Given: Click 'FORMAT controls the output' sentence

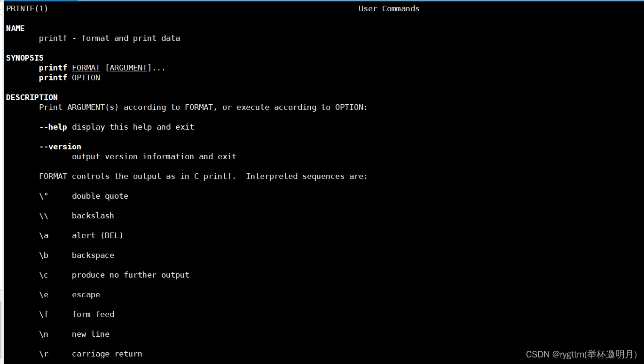Looking at the screenshot, I should pyautogui.click(x=138, y=176).
